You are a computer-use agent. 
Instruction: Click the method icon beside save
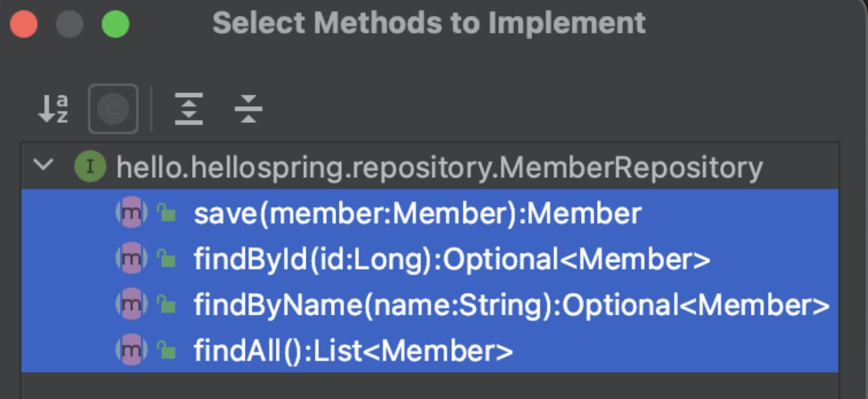(x=131, y=213)
